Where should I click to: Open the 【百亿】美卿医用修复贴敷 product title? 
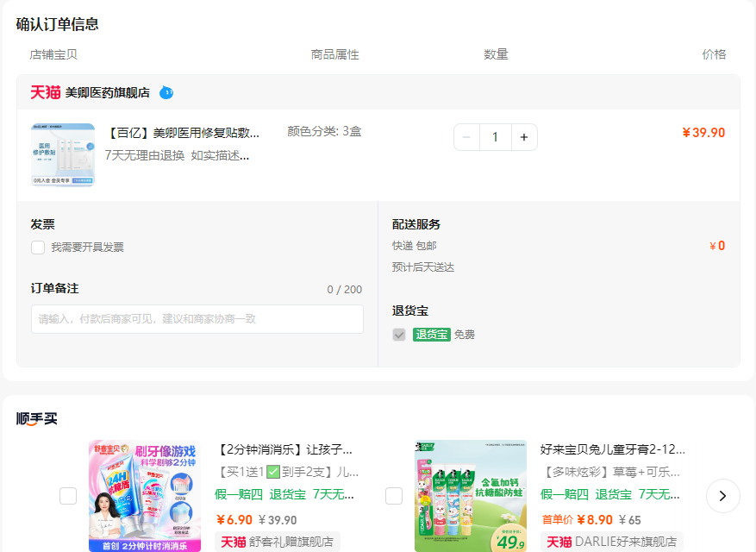pyautogui.click(x=182, y=133)
